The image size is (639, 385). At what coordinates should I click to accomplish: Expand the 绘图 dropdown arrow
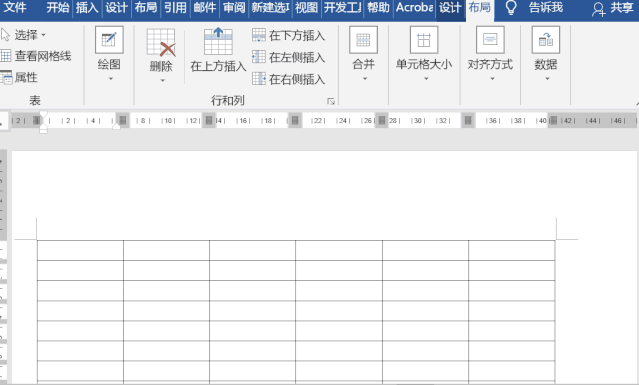(110, 79)
